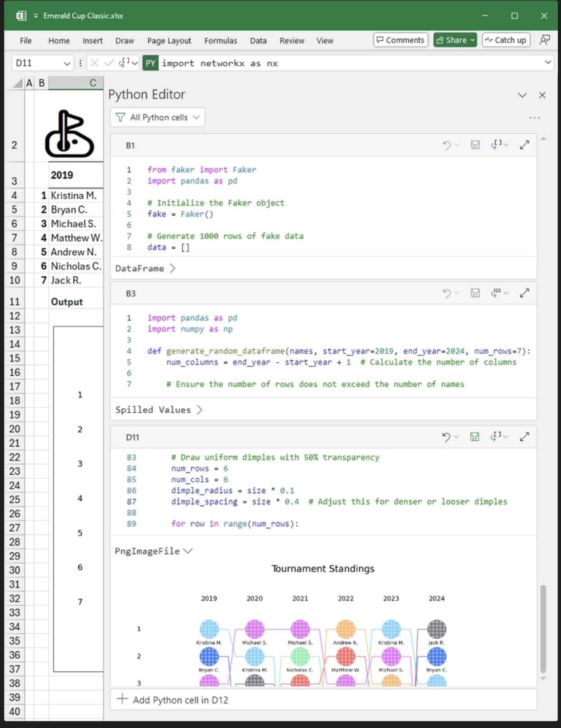Open the File menu
The height and width of the screenshot is (728, 561).
[26, 41]
